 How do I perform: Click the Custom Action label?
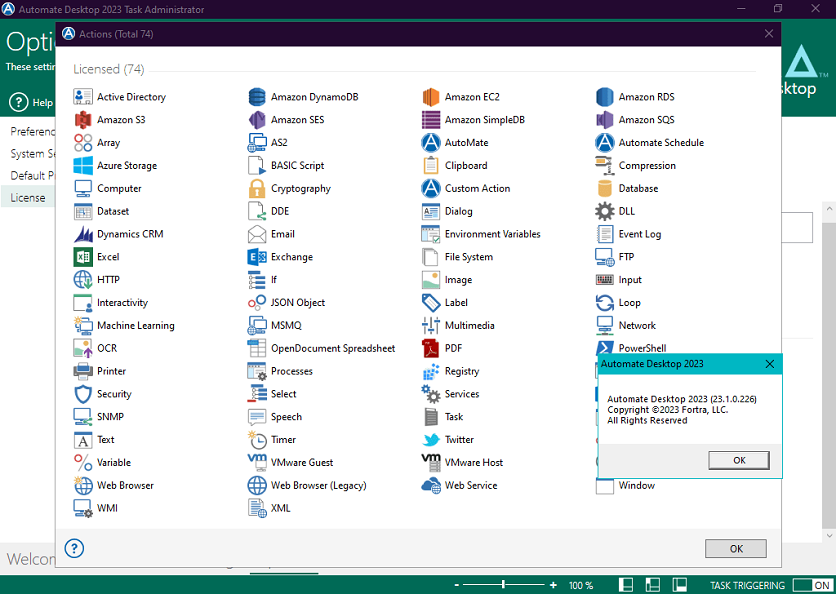[x=477, y=188]
